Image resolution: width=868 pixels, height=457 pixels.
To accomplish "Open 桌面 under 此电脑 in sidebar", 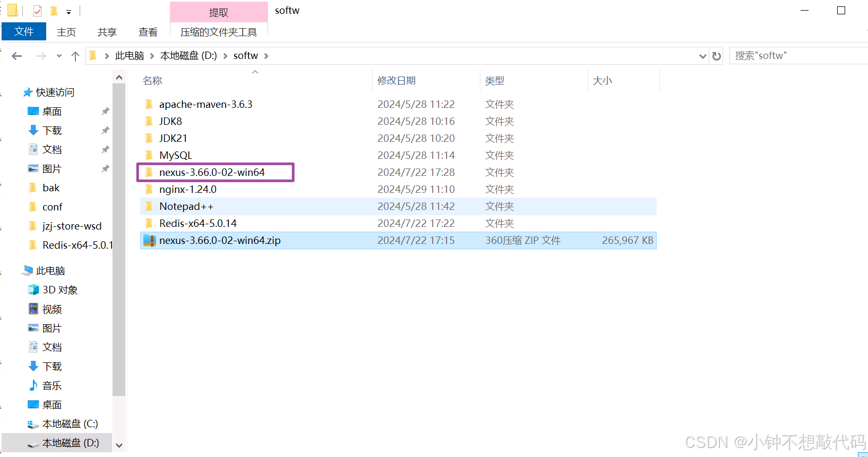I will tap(52, 405).
